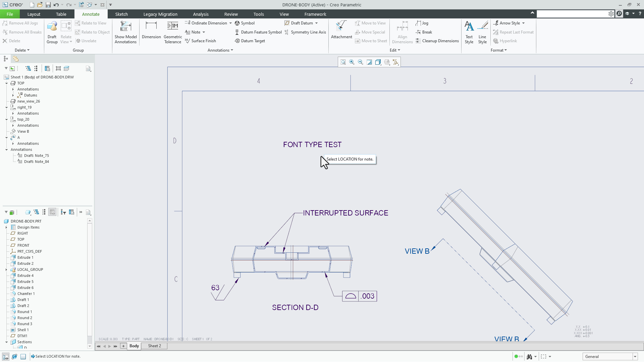Select Extrude 4 in model tree
Viewport: 644px width, 362px height.
coord(25,276)
